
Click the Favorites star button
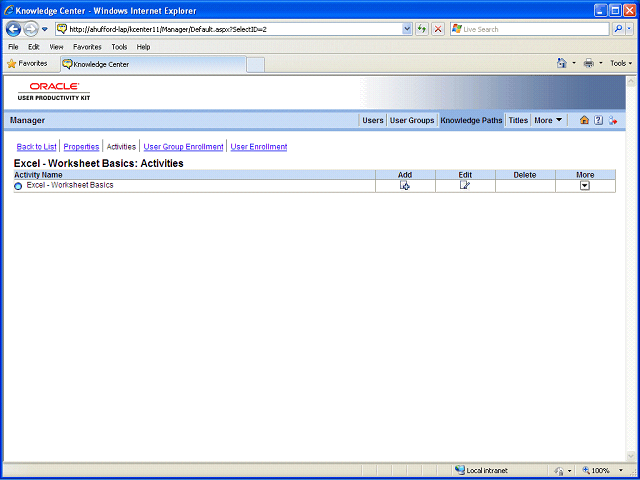tap(27, 64)
